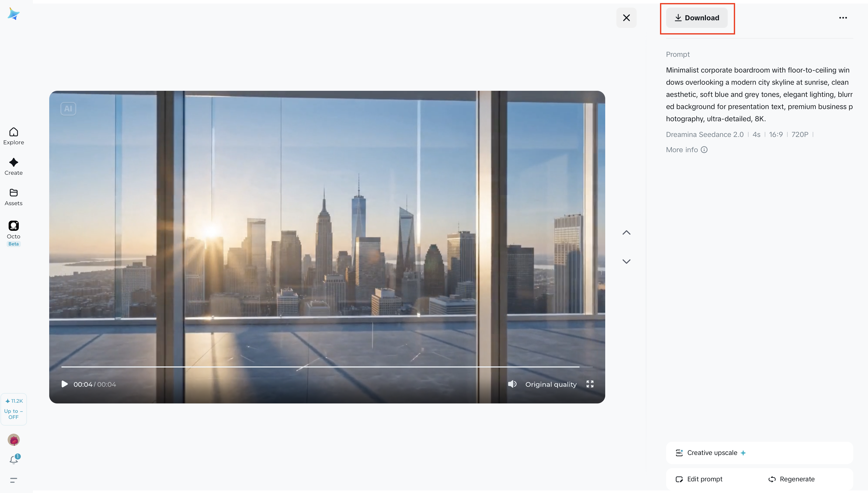This screenshot has height=493, width=868.
Task: Open user profile avatar
Action: tap(13, 439)
